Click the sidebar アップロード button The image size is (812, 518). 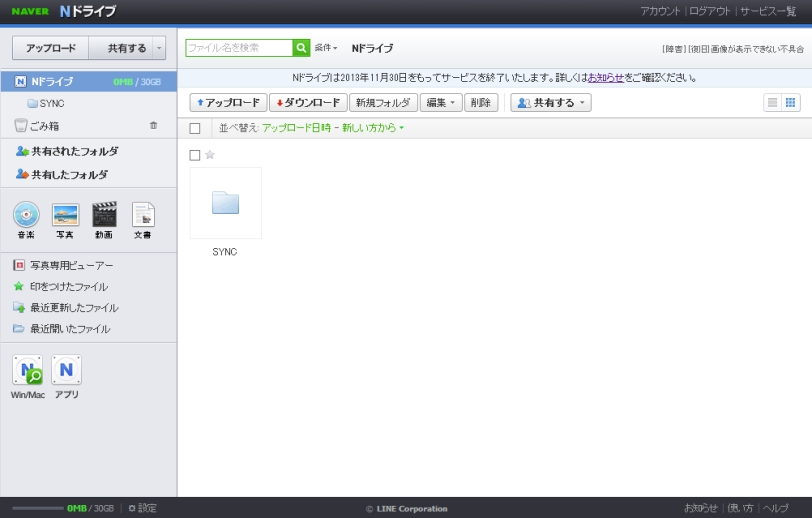[x=51, y=48]
